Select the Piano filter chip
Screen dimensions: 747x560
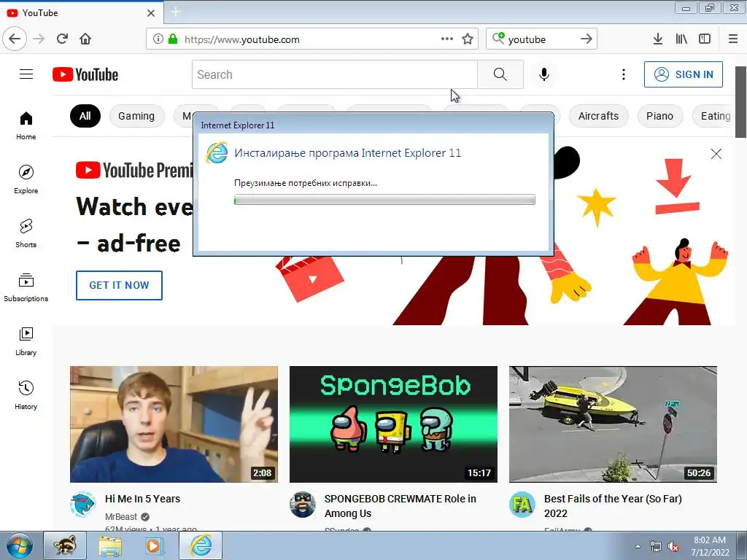coord(659,116)
